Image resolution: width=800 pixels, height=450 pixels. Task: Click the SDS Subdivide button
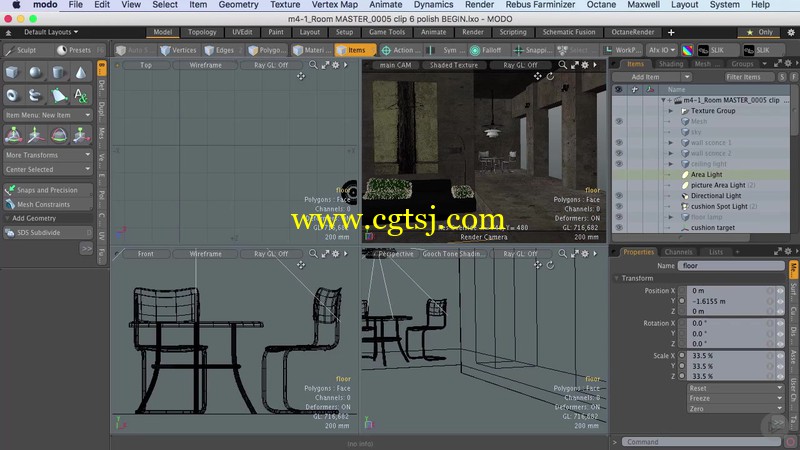[48, 232]
